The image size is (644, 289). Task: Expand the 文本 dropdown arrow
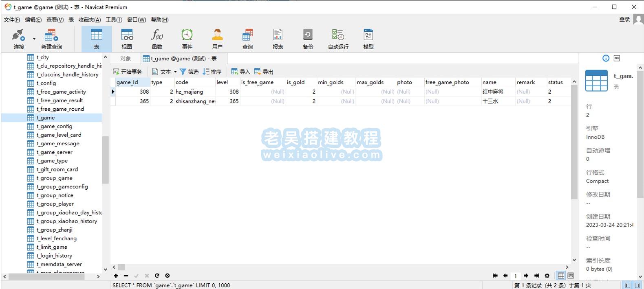click(175, 72)
